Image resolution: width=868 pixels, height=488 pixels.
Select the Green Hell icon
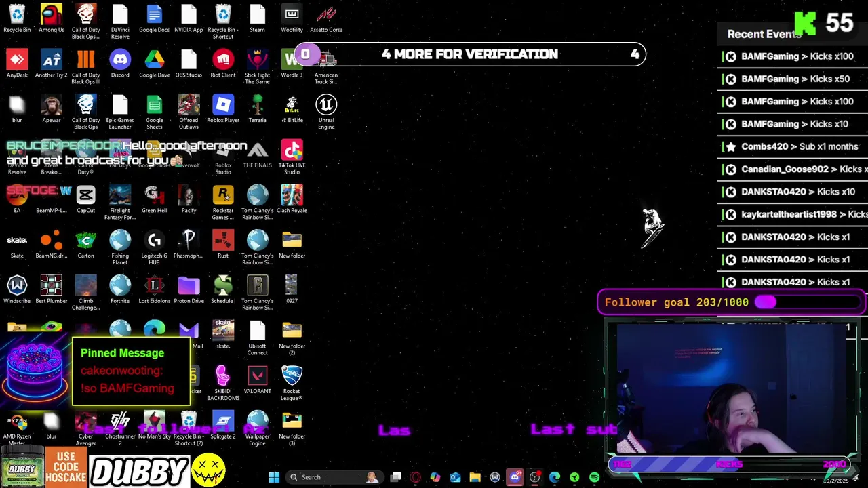(x=154, y=200)
